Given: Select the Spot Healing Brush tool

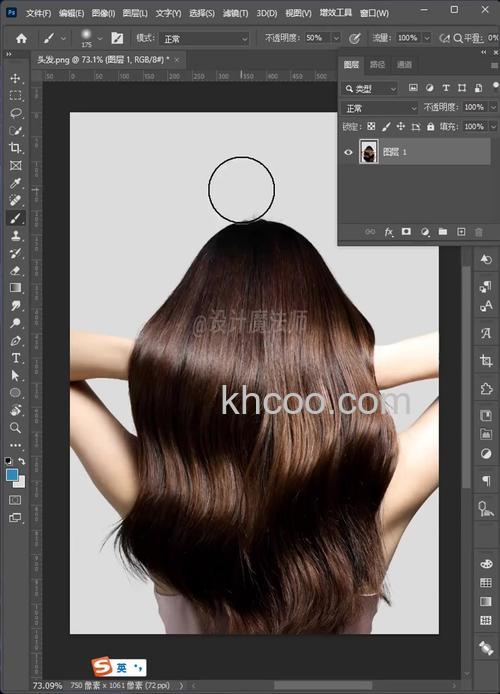Looking at the screenshot, I should tap(15, 200).
